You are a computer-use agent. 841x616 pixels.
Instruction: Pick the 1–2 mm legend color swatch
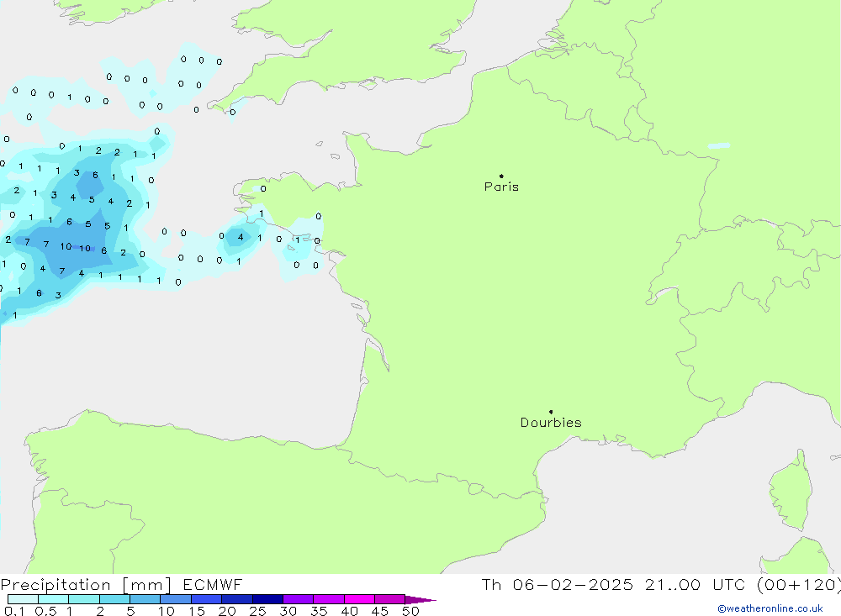click(84, 599)
